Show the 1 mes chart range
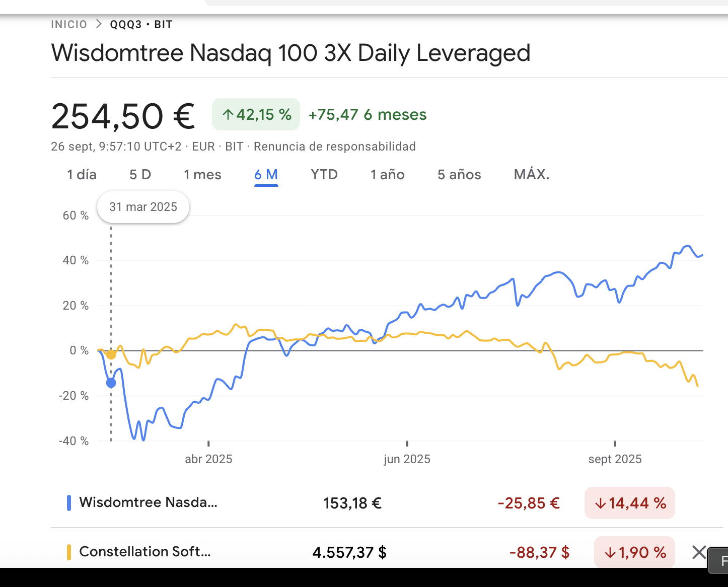The image size is (728, 587). click(202, 175)
